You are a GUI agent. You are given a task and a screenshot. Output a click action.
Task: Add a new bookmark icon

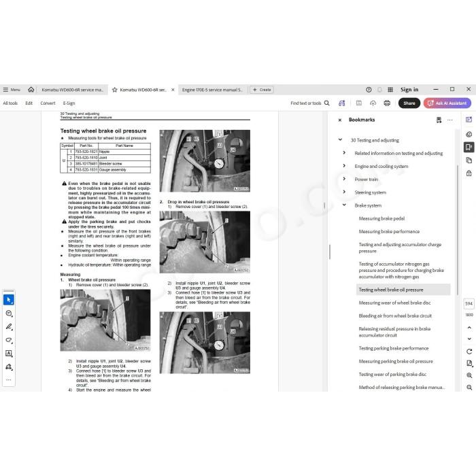coord(439,120)
